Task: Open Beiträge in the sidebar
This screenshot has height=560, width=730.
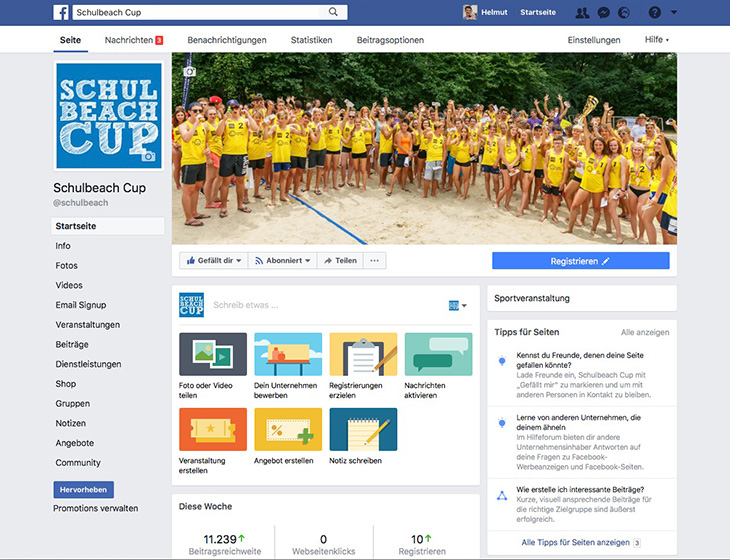Action: pyautogui.click(x=72, y=344)
